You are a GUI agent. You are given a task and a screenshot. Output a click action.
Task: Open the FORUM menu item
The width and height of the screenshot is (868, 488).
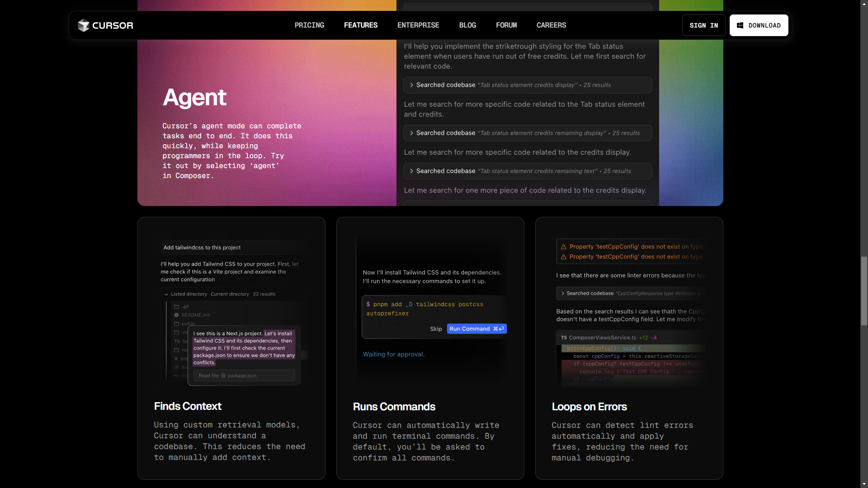pyautogui.click(x=506, y=25)
